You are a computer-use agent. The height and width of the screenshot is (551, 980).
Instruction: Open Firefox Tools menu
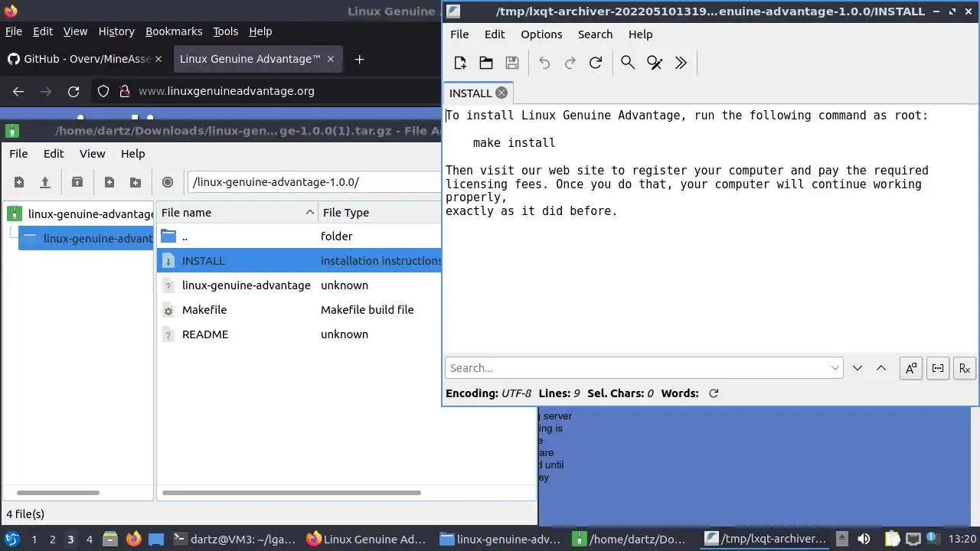tap(225, 31)
